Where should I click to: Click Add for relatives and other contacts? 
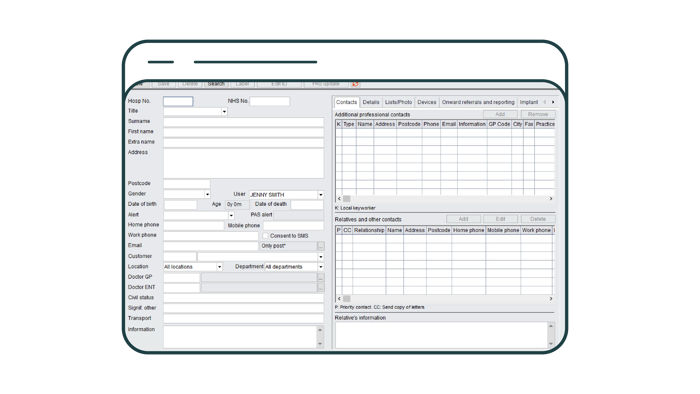click(x=463, y=219)
